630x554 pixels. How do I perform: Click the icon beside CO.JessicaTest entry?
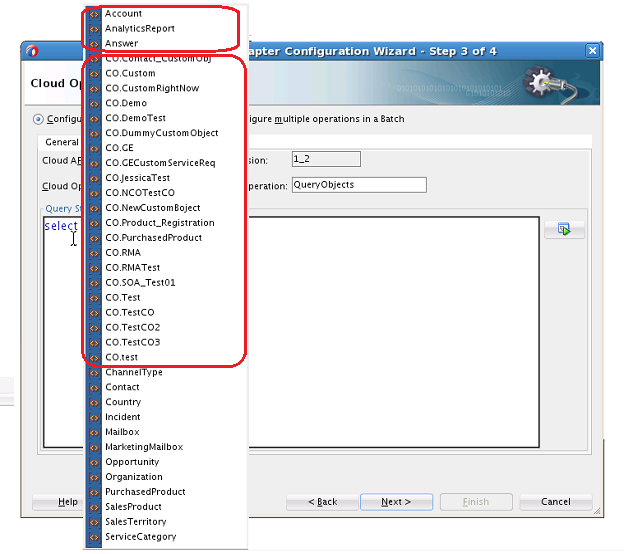click(94, 178)
